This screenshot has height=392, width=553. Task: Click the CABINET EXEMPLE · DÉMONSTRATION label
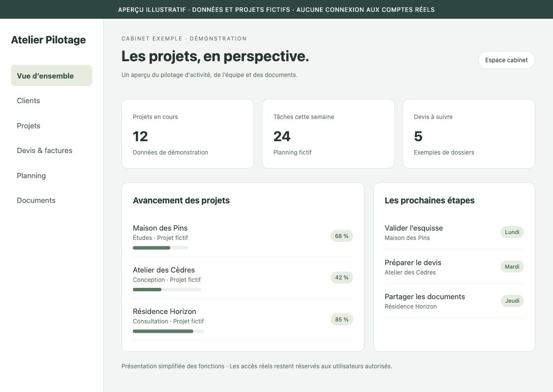click(x=184, y=39)
